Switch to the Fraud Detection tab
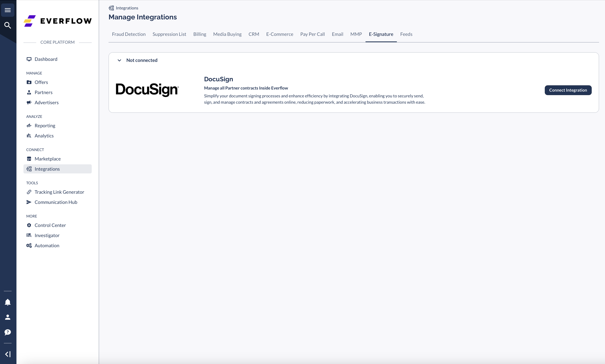 [x=129, y=34]
